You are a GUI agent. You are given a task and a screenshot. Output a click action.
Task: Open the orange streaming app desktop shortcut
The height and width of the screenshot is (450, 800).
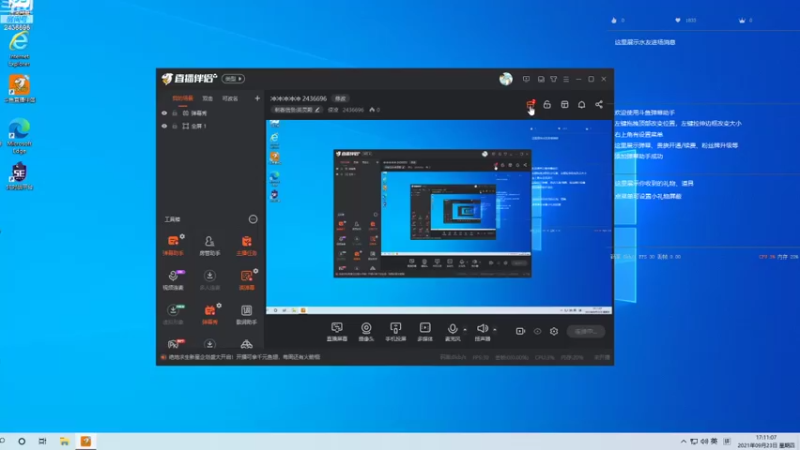pyautogui.click(x=19, y=88)
